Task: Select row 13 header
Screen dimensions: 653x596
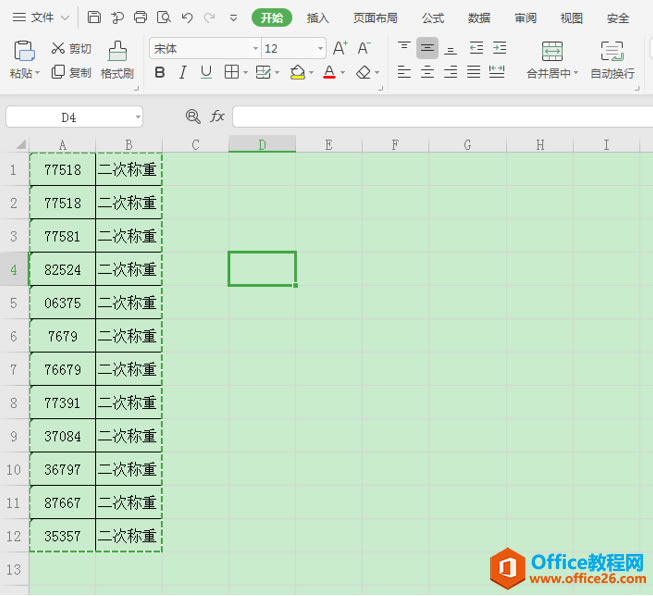Action: pyautogui.click(x=14, y=569)
